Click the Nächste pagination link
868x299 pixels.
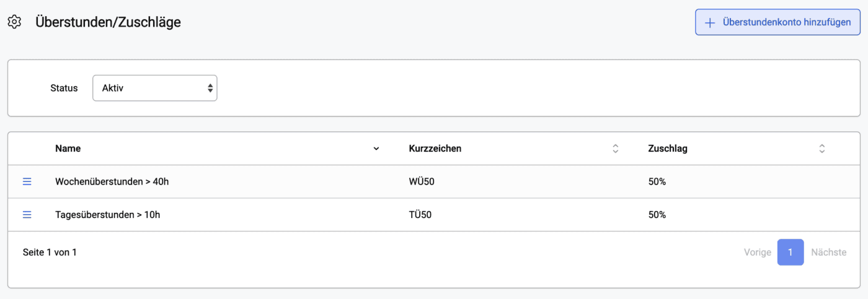coord(829,252)
